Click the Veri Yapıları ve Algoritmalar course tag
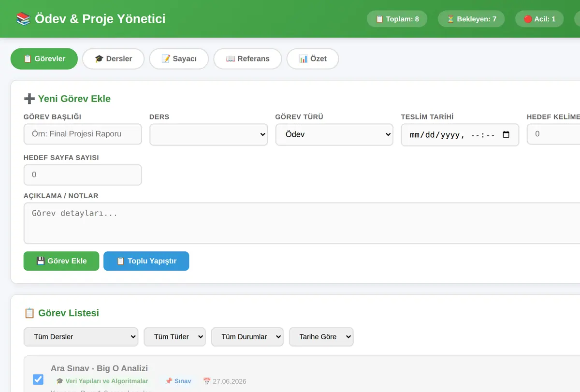580x392 pixels. click(102, 381)
